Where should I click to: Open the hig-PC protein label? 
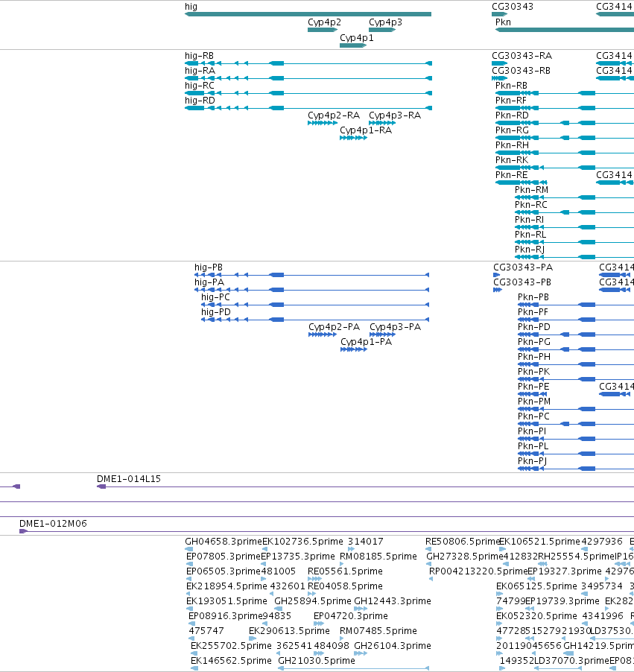pyautogui.click(x=215, y=297)
